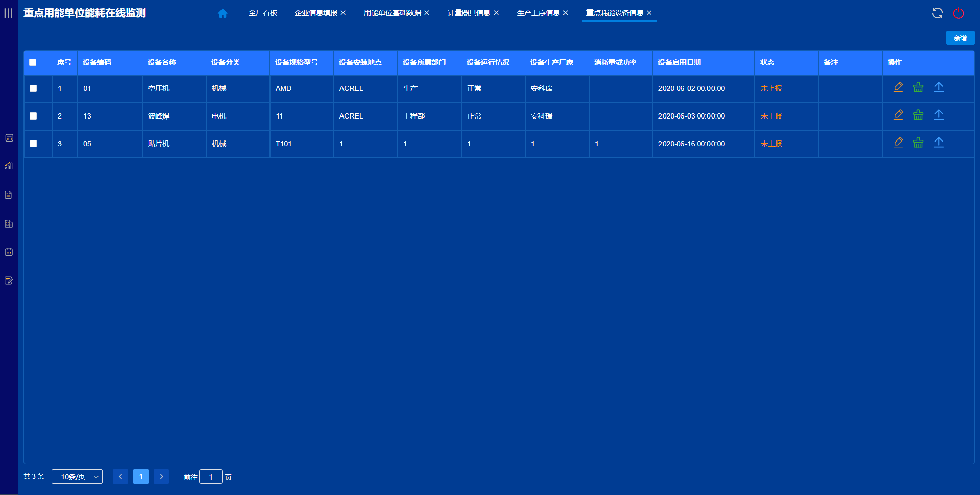Select page number 1 in pagination
The width and height of the screenshot is (980, 495).
[x=141, y=477]
